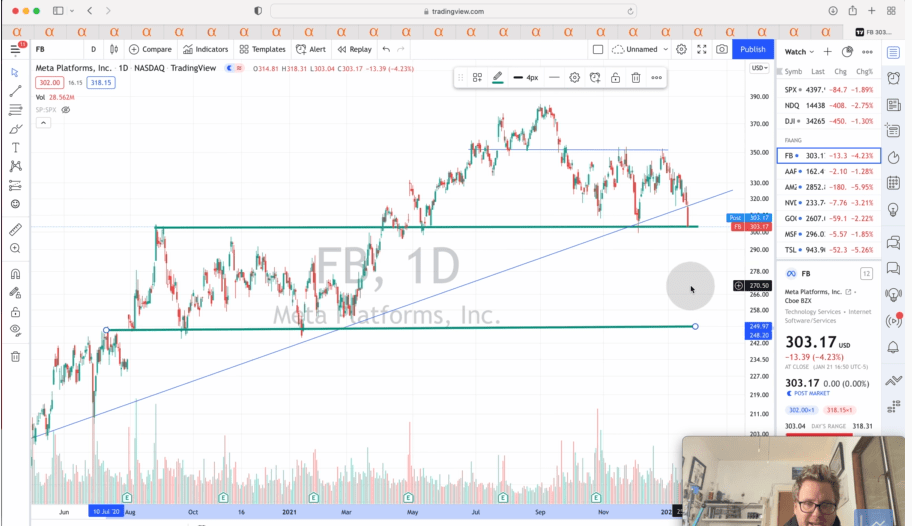This screenshot has width=912, height=526.
Task: Click the Compare button
Action: [150, 49]
